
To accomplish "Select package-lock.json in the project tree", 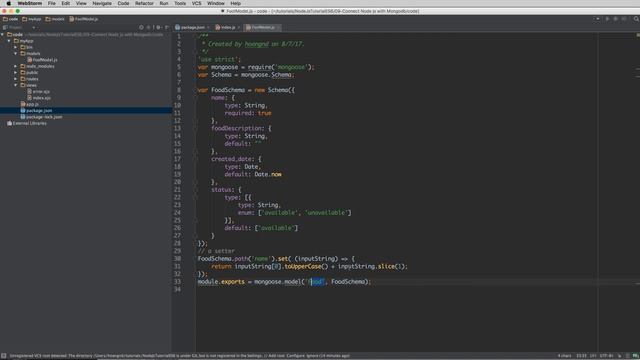I will coord(41,117).
